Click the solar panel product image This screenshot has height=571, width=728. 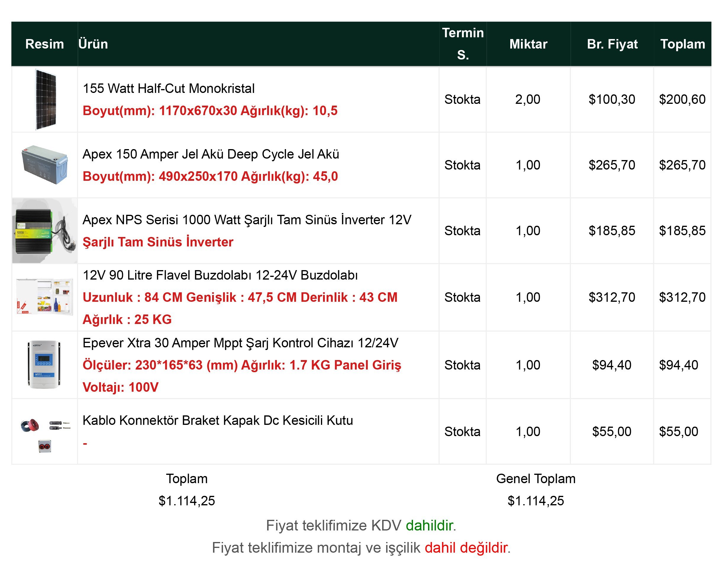pos(46,100)
